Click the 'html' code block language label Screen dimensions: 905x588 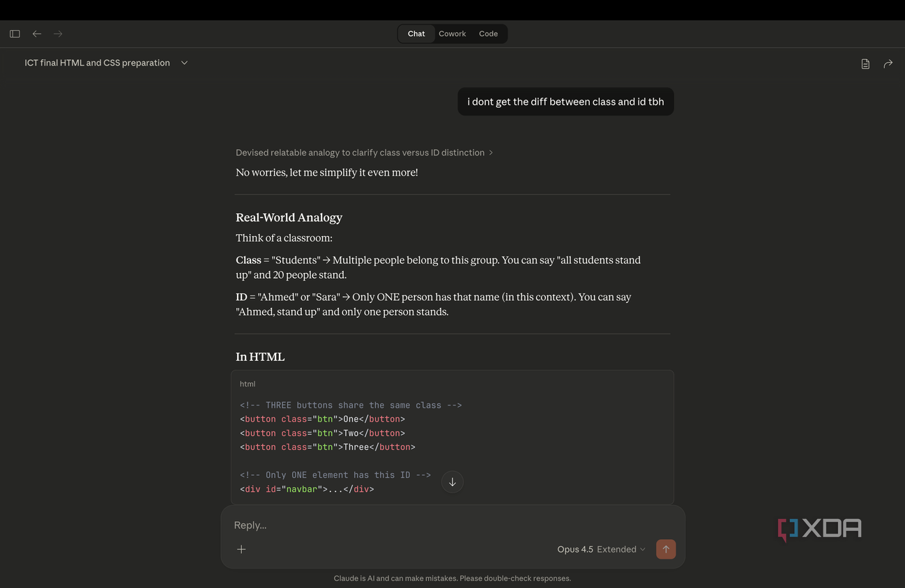(x=248, y=384)
